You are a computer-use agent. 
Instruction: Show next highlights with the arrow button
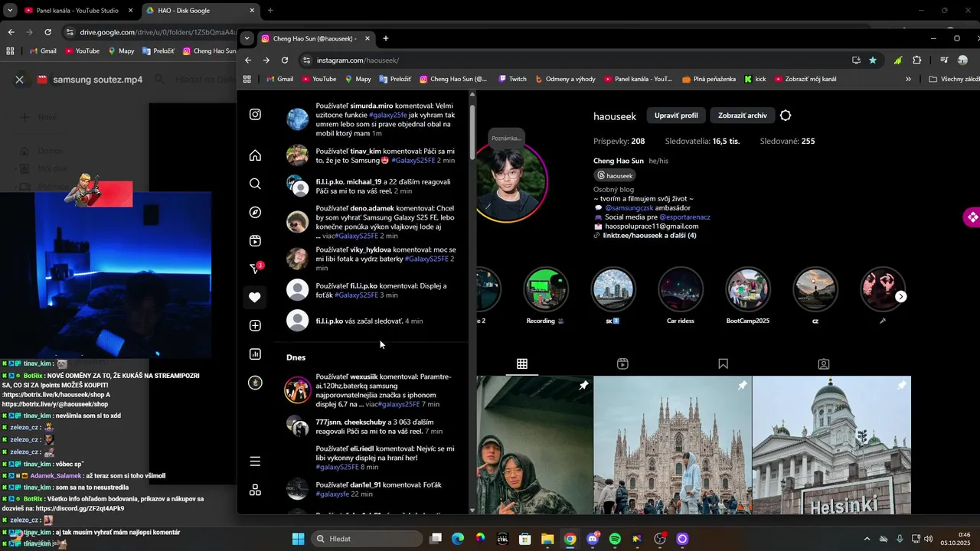click(x=901, y=296)
